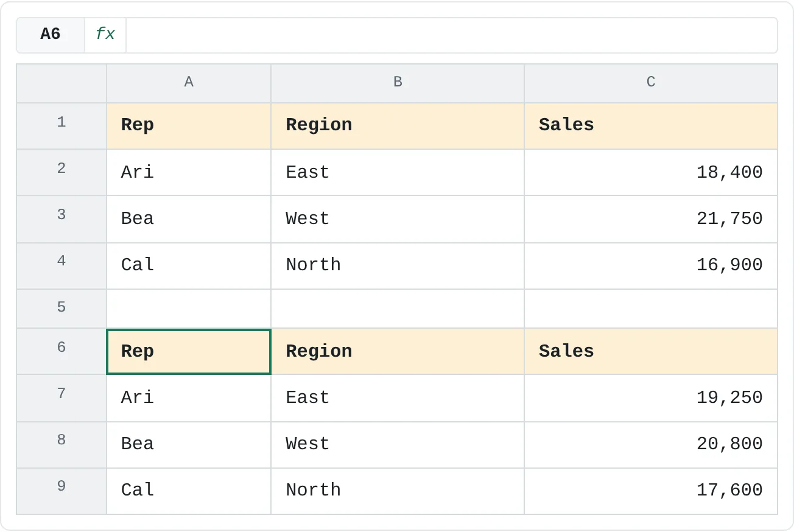Click the select-all corner cell

[x=61, y=83]
